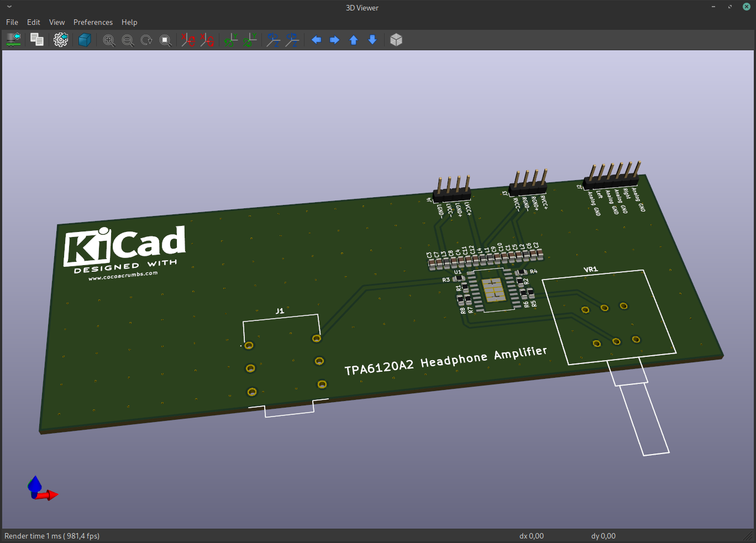Image resolution: width=756 pixels, height=543 pixels.
Task: Expand the window menu chevron in title bar
Action: 9,7
